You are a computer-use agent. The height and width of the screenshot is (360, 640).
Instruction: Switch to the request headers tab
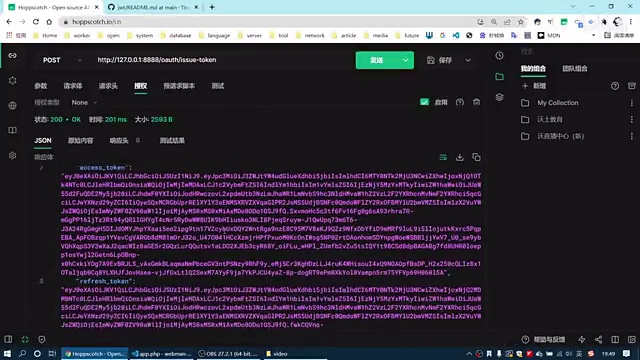[108, 86]
